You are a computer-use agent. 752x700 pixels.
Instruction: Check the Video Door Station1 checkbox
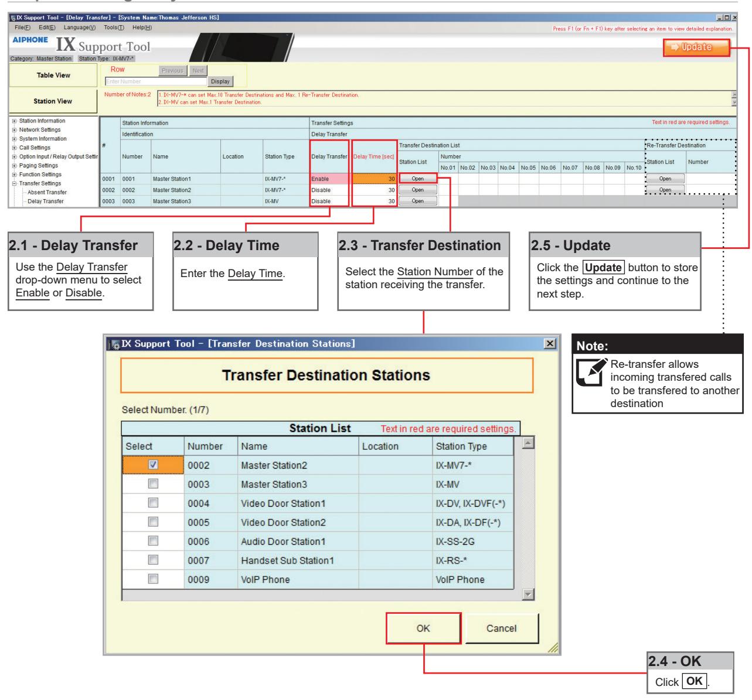[x=153, y=503]
